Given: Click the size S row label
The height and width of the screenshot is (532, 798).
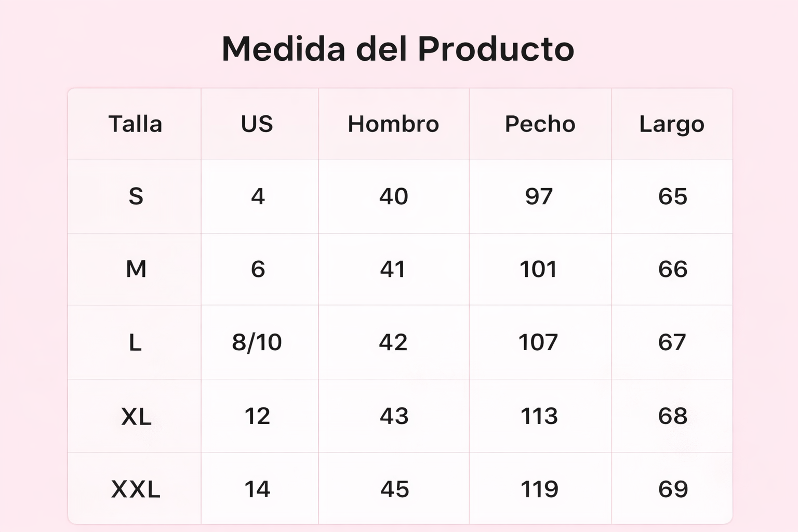Looking at the screenshot, I should pos(136,196).
